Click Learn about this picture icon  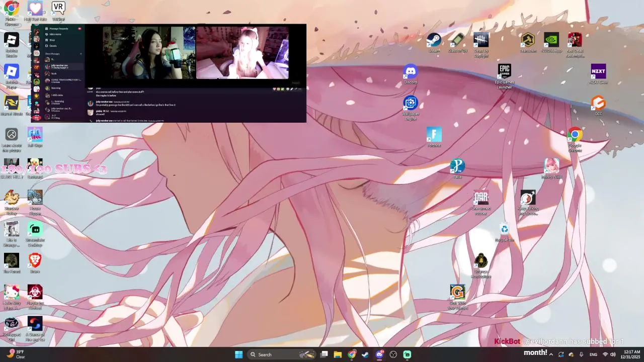(11, 140)
